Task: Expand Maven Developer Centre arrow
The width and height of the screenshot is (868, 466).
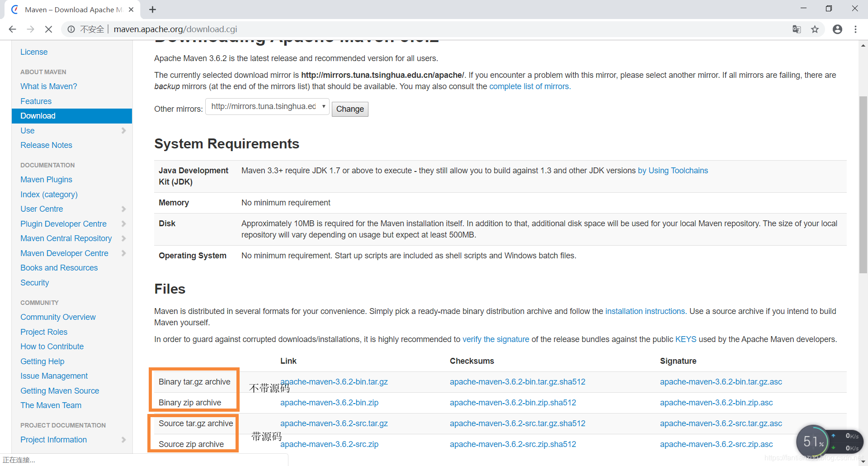Action: pos(123,253)
